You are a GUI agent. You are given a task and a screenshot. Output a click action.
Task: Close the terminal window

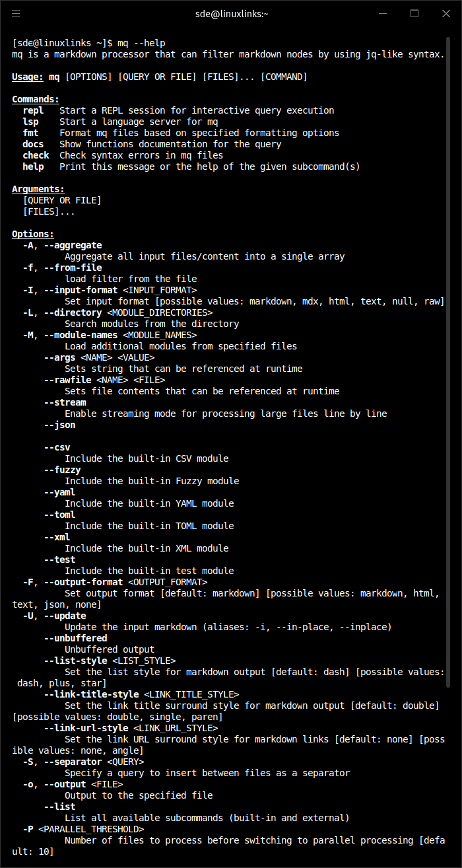coord(445,13)
